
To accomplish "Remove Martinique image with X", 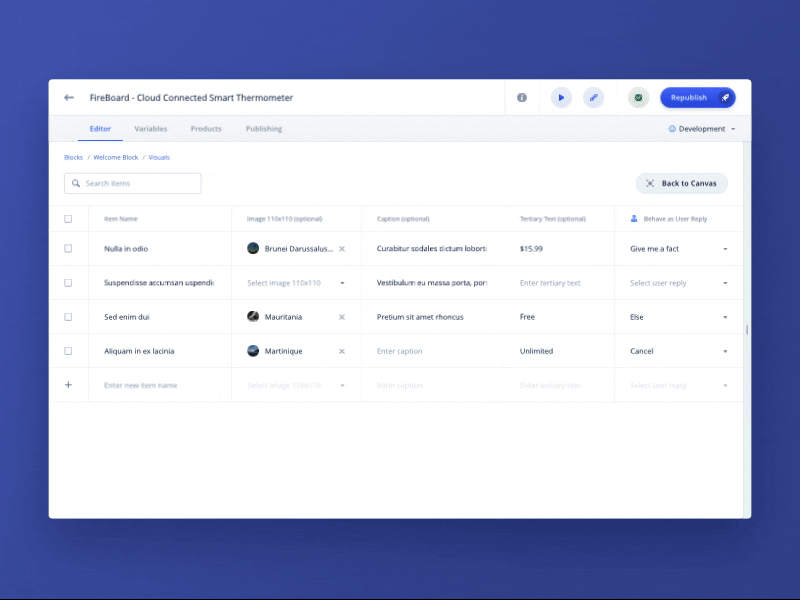I will click(x=342, y=351).
